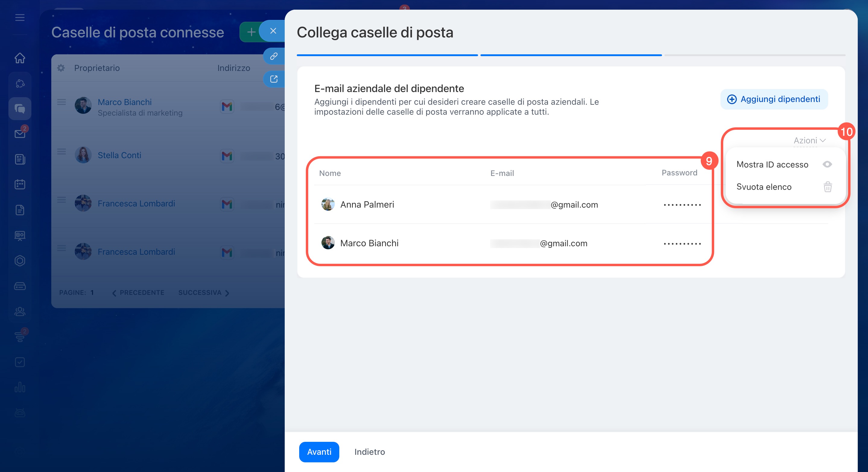Toggle the eye icon for Mostra ID accesso

click(x=827, y=164)
